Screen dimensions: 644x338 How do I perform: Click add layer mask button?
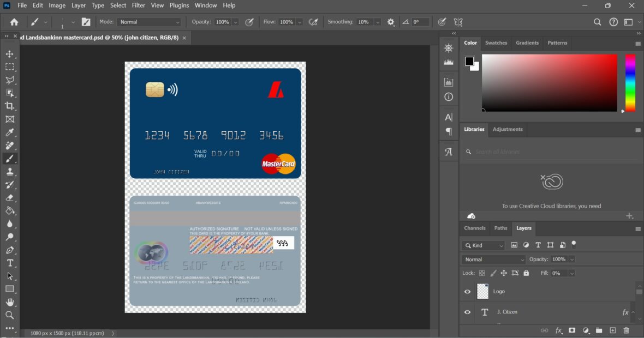(572, 330)
